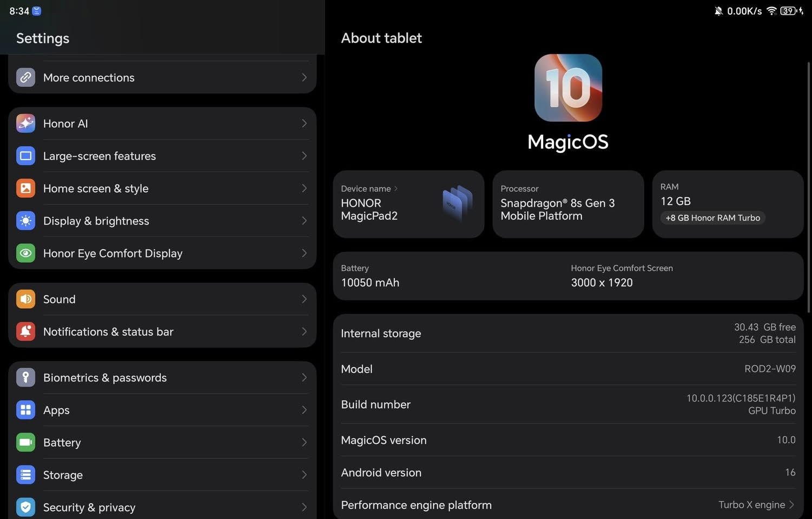Tap the About tablet heading
Screen dimensions: 812x519
click(381, 38)
